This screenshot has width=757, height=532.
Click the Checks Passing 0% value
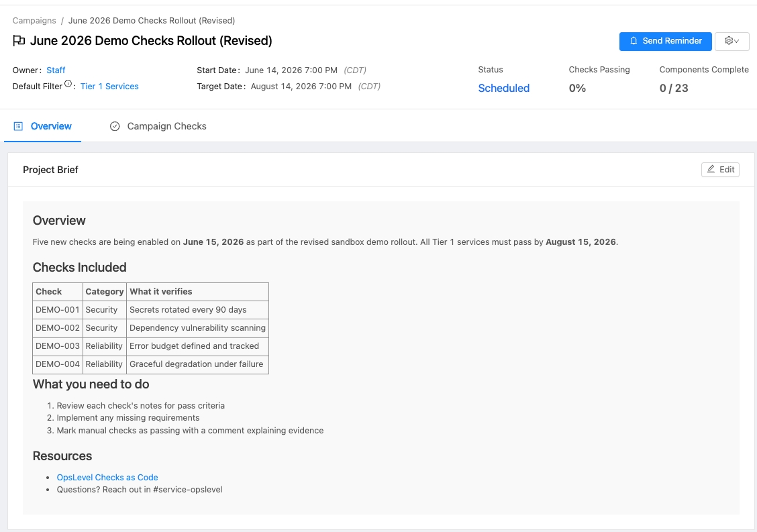point(577,89)
